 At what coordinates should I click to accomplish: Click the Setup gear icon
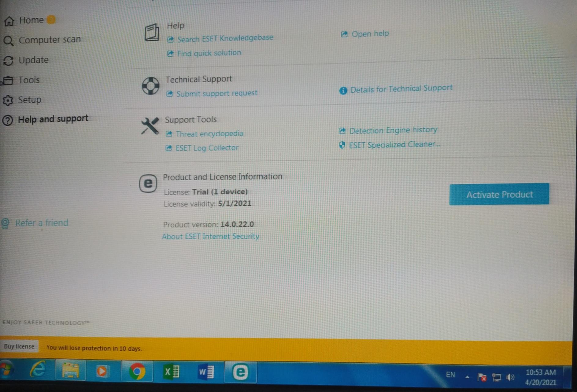pyautogui.click(x=8, y=101)
